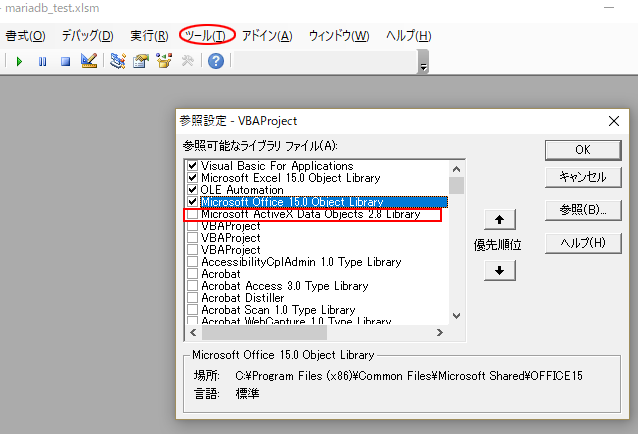Move reference priority up

tap(505, 220)
